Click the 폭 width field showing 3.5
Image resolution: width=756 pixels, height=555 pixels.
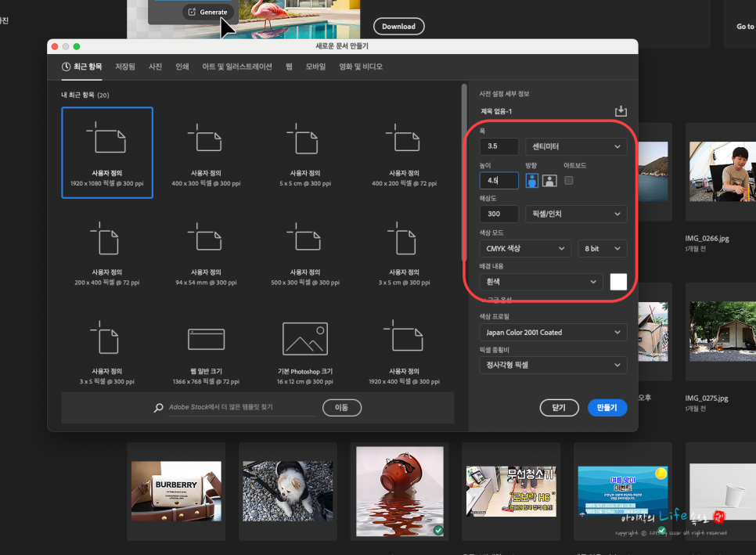[x=499, y=146]
